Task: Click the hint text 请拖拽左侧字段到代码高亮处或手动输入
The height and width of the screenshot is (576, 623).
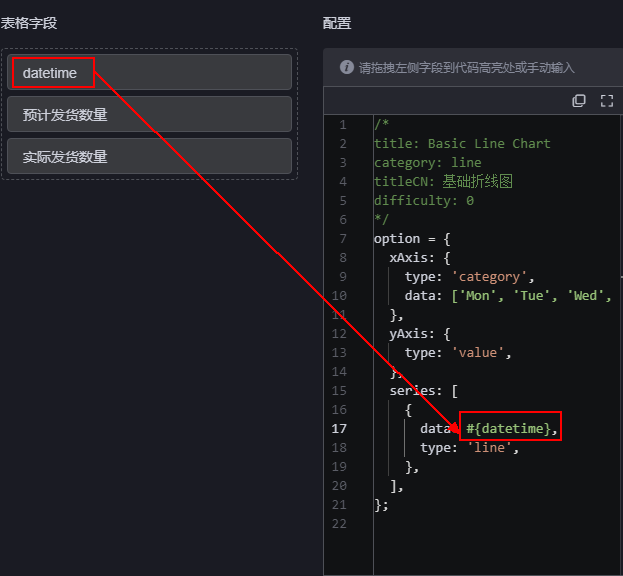Action: pos(467,68)
